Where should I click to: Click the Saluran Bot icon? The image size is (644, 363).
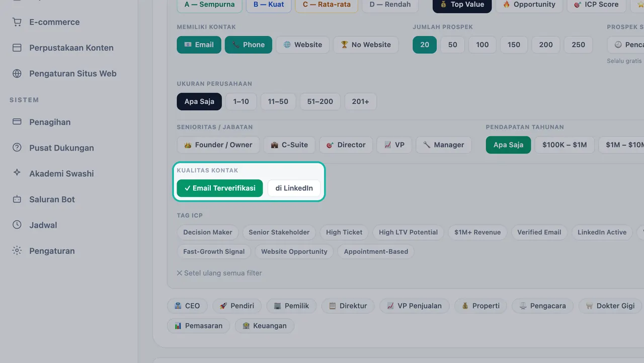17,199
